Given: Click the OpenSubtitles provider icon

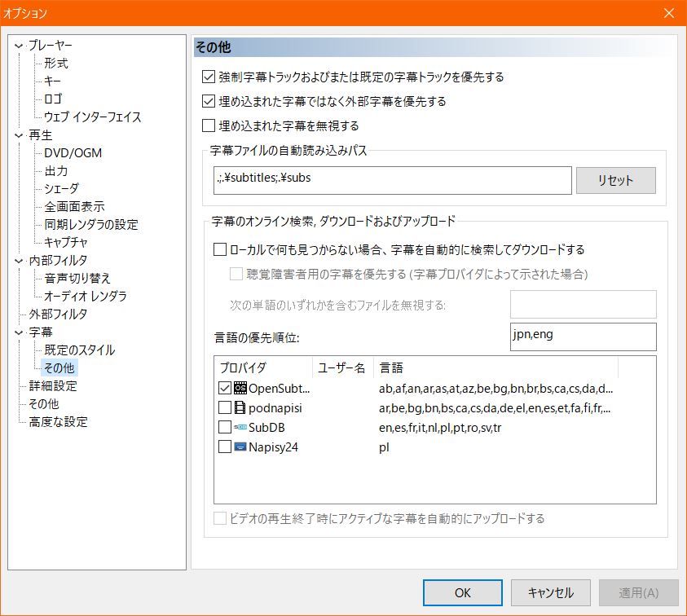Looking at the screenshot, I should pos(240,388).
